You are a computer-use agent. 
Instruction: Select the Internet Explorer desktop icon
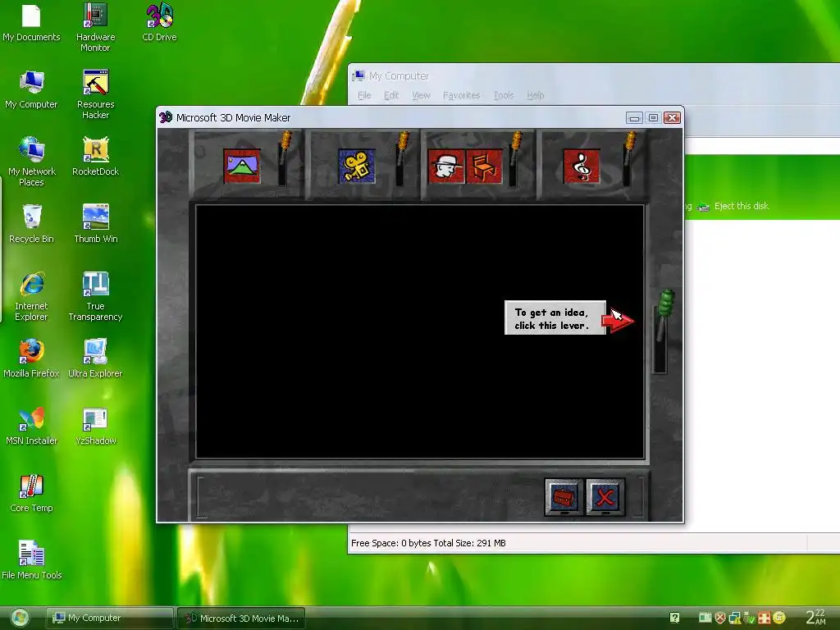[31, 297]
